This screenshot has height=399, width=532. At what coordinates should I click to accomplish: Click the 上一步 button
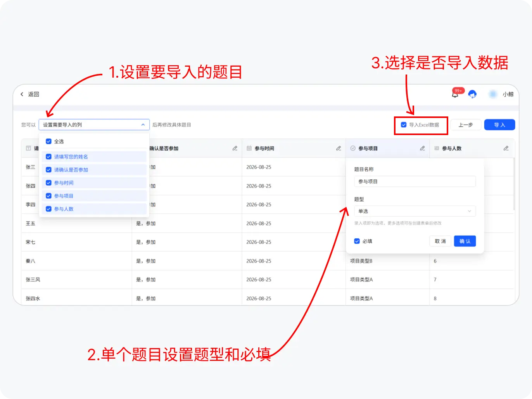466,125
